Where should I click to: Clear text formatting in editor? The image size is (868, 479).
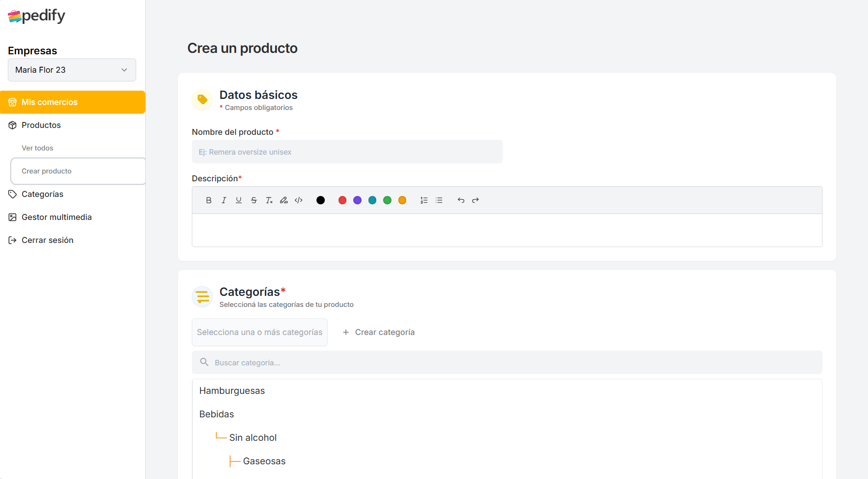pos(269,200)
